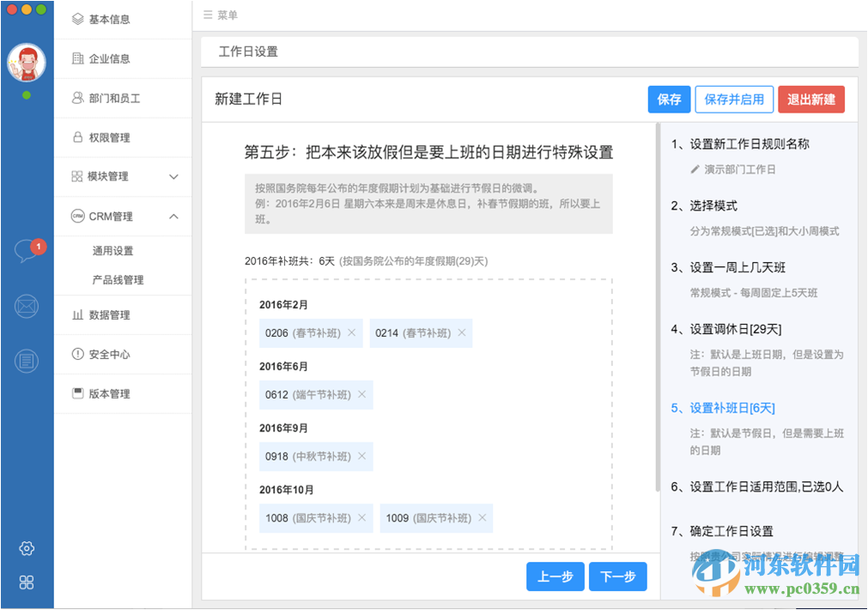This screenshot has width=868, height=610.
Task: Click the 基本信息 layers icon
Action: (77, 20)
